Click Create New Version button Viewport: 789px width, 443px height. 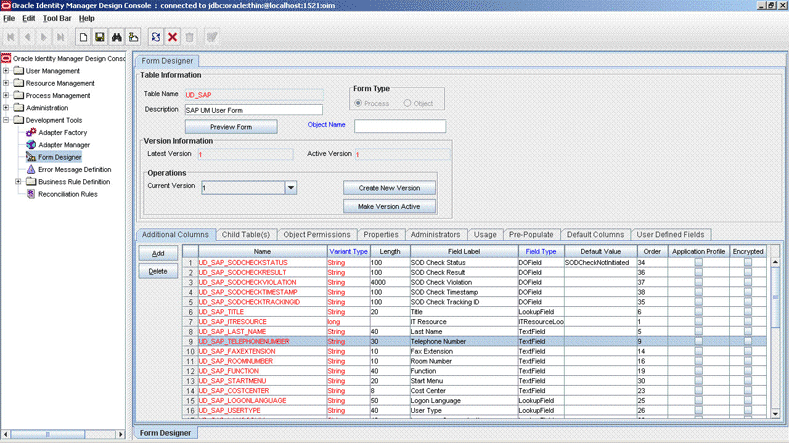click(x=389, y=188)
